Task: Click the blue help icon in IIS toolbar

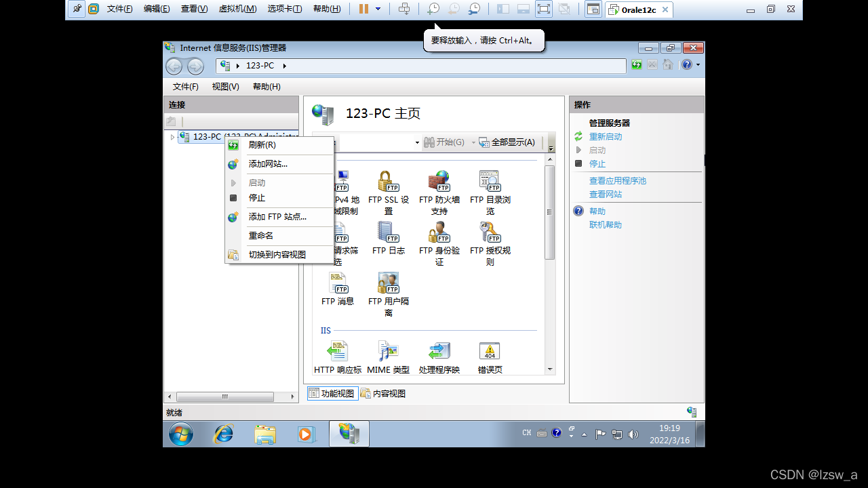Action: pos(687,65)
